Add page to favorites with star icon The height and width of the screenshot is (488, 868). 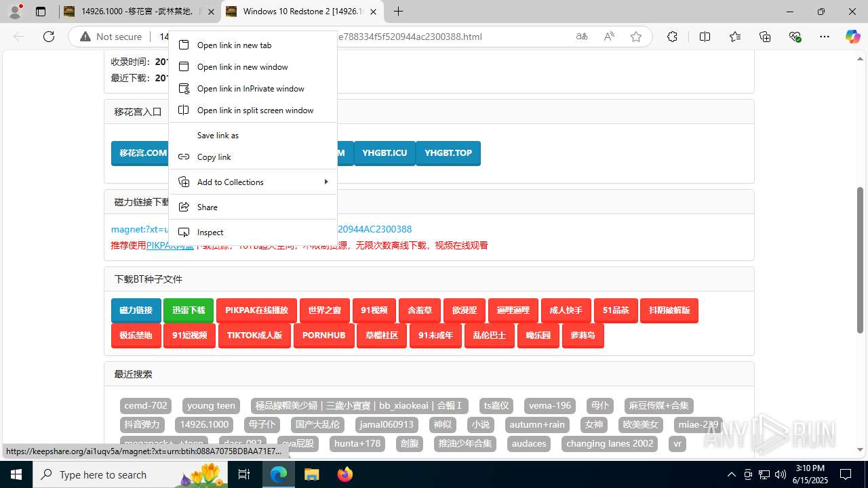[636, 37]
